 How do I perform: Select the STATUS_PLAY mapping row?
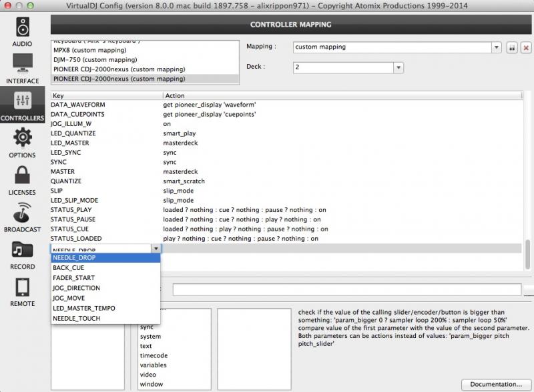pos(286,209)
